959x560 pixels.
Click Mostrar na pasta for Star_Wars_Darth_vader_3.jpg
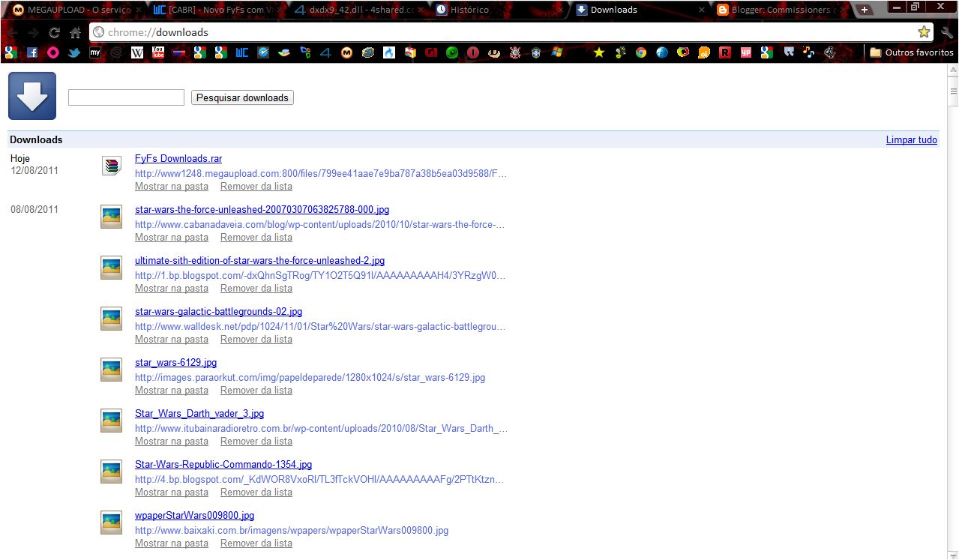[172, 441]
